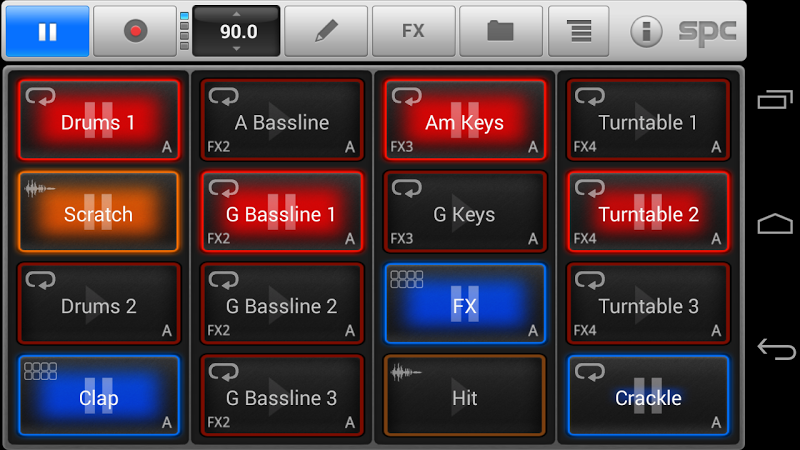800x450 pixels.
Task: Click the waveform icon on Scratch pad
Action: (x=39, y=189)
